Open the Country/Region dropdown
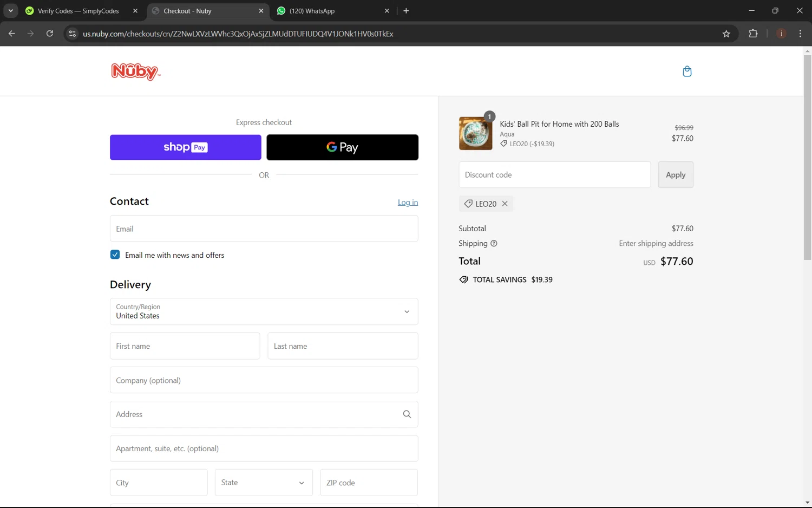The image size is (812, 508). coord(264,311)
